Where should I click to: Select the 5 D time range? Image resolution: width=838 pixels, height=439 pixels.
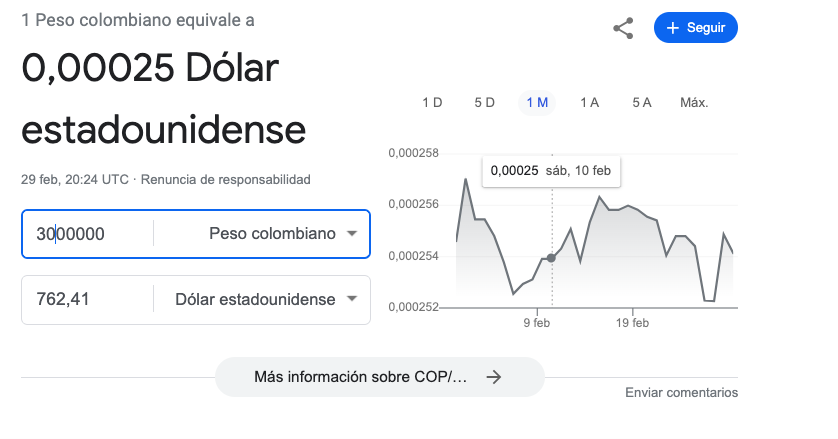(485, 103)
